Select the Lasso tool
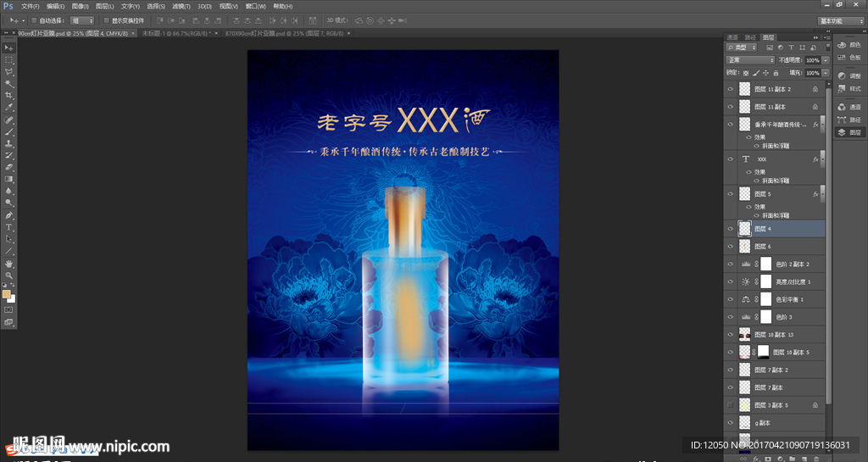868x462 pixels. pyautogui.click(x=8, y=72)
